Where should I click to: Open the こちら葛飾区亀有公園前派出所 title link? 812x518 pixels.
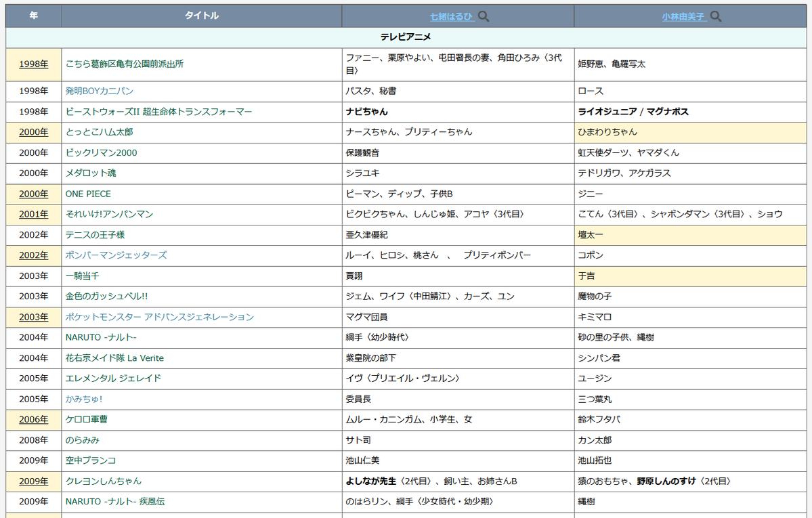tap(125, 64)
